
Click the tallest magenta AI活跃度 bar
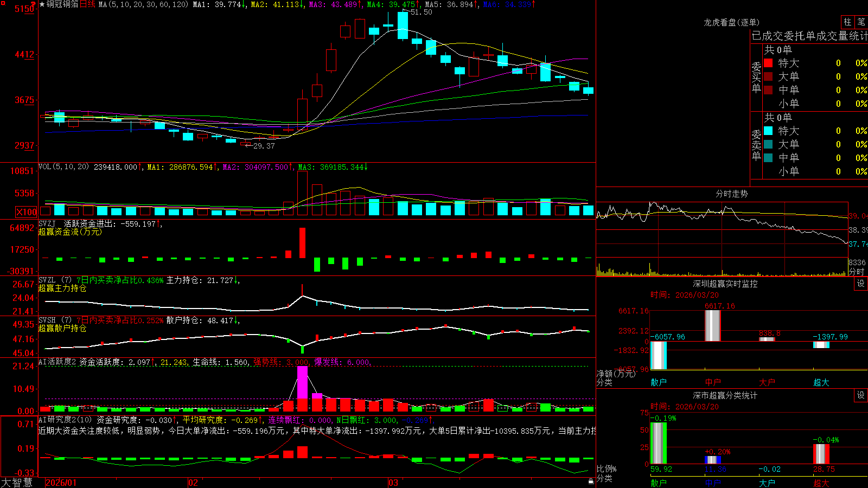pos(302,383)
